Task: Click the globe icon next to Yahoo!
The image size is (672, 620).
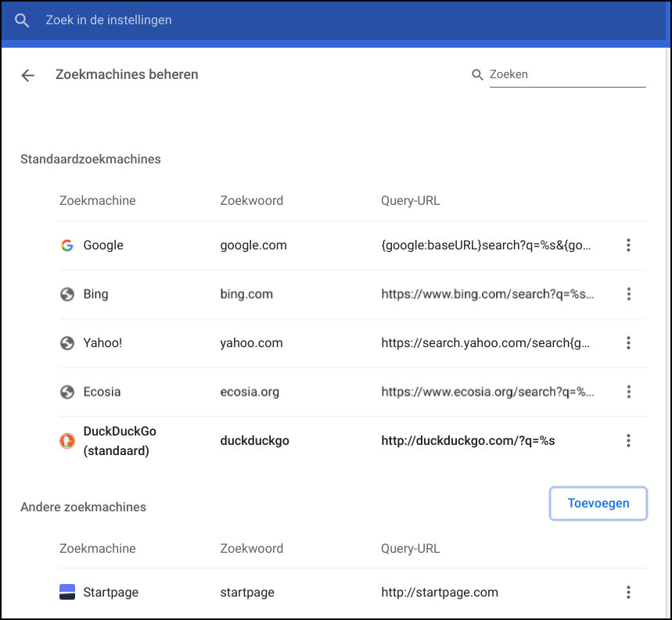Action: coord(66,343)
